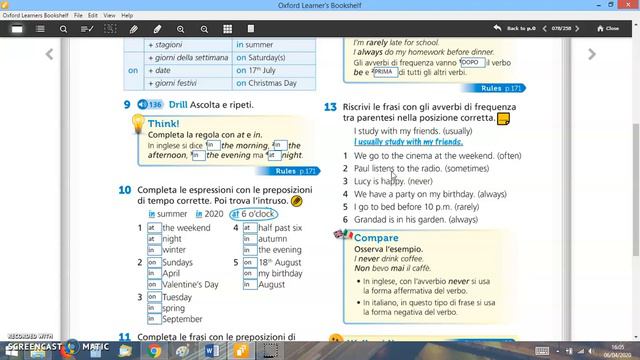
Task: Open the Oxford Learner's Bookshelf menu
Action: tap(36, 15)
